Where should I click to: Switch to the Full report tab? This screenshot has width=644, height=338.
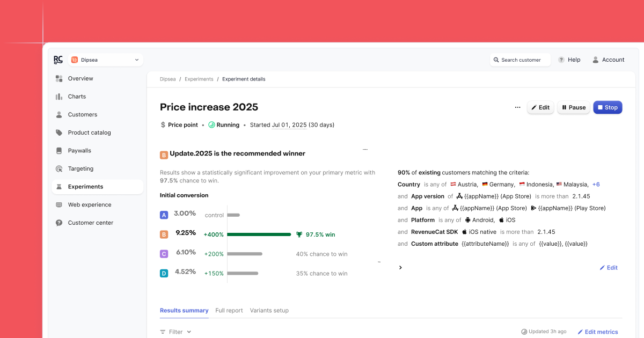point(229,311)
